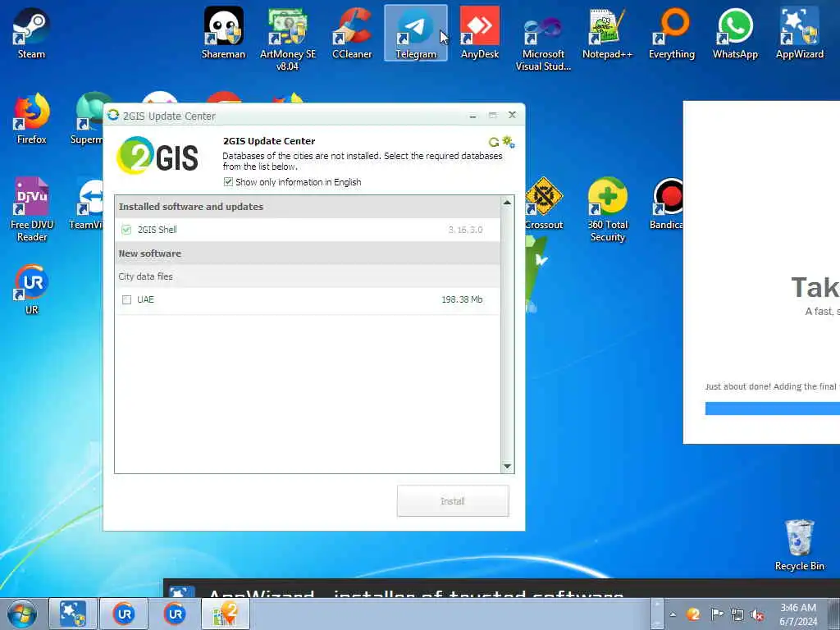Open AnyDesk desktop shortcut
Viewport: 840px width, 630px height.
(479, 33)
